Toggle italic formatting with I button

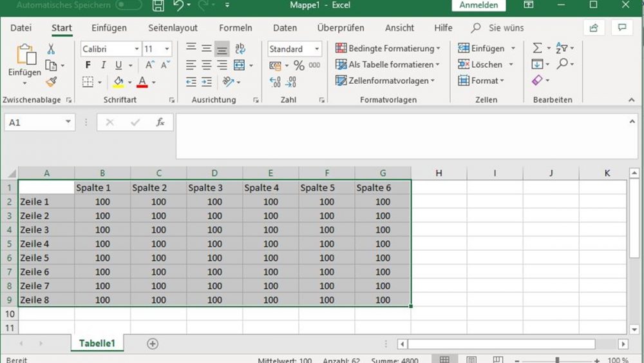tap(103, 65)
